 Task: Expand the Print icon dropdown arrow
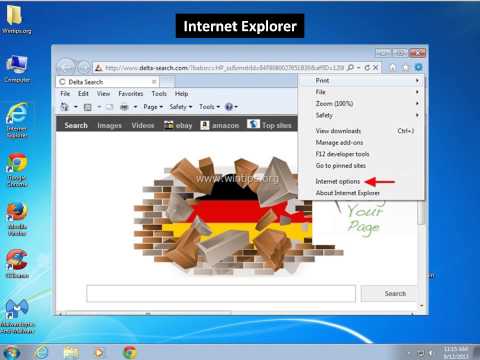point(135,107)
